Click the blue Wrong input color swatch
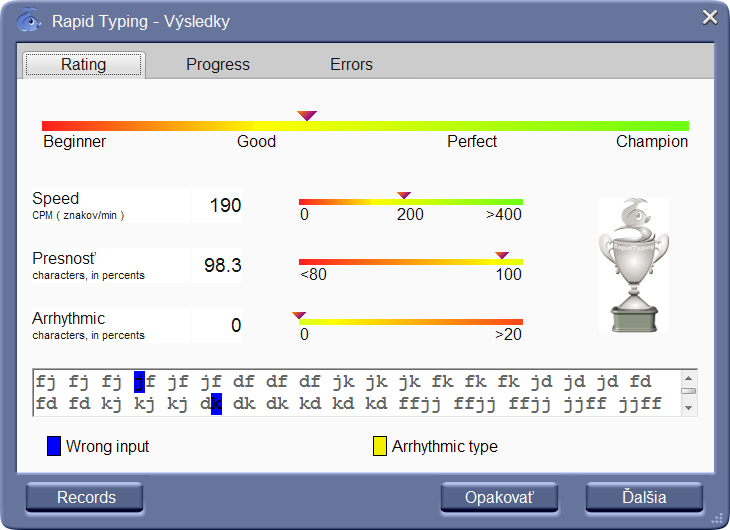This screenshot has height=530, width=730. [54, 446]
